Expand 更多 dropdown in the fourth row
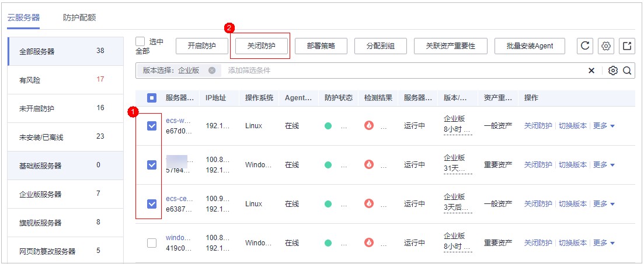Viewport: 644px width, 264px height. coord(604,243)
